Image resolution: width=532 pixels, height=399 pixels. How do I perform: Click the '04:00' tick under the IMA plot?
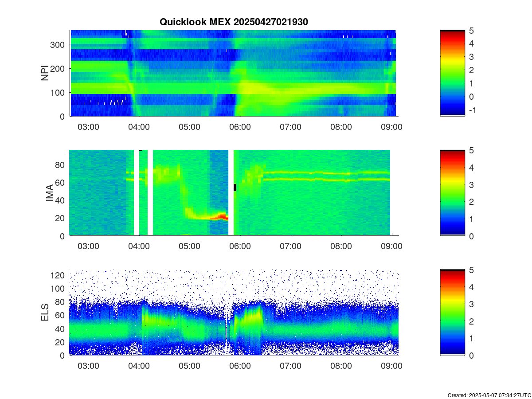pos(139,246)
